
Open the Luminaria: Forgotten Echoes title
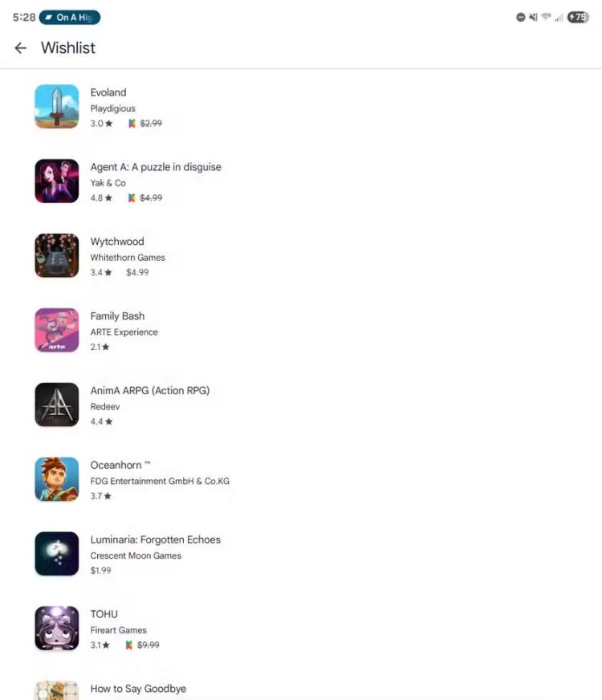click(155, 539)
